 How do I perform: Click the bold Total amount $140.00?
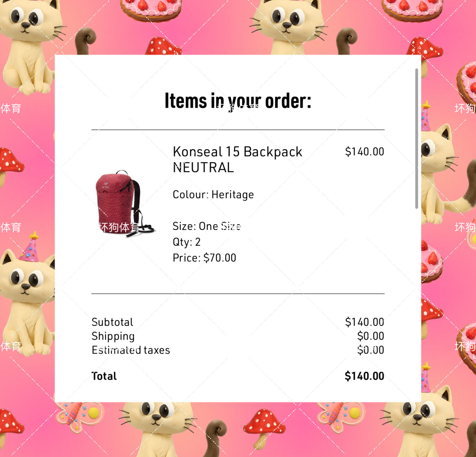[x=365, y=376]
